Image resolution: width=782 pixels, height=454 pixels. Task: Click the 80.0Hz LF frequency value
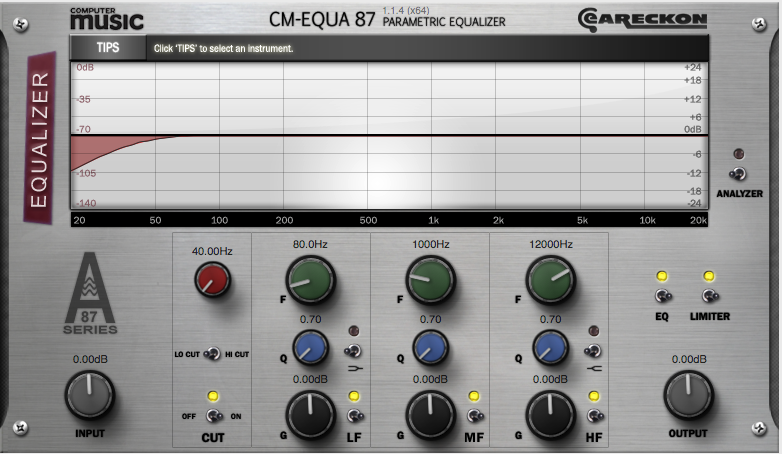pyautogui.click(x=310, y=244)
